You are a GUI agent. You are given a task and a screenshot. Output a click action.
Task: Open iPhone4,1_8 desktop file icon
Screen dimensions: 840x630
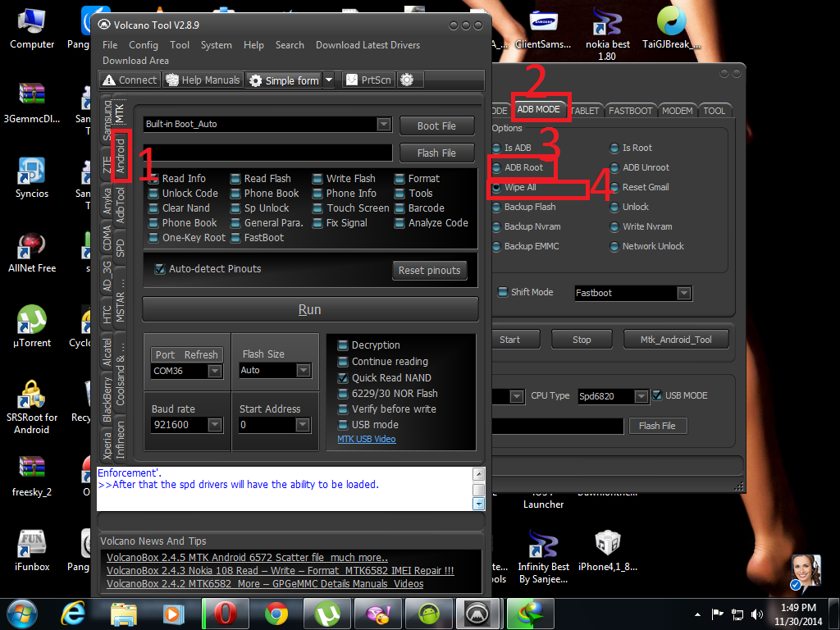tap(608, 550)
